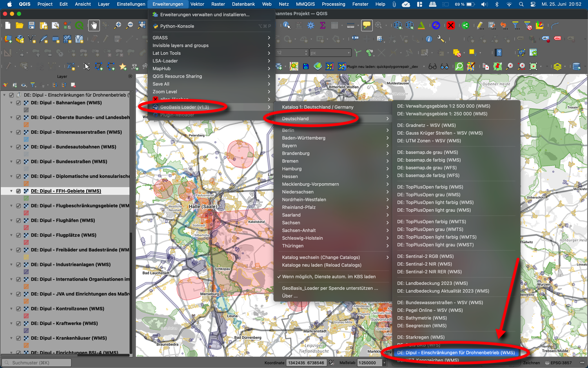The height and width of the screenshot is (368, 588).
Task: Open the Processing menu
Action: coord(334,4)
